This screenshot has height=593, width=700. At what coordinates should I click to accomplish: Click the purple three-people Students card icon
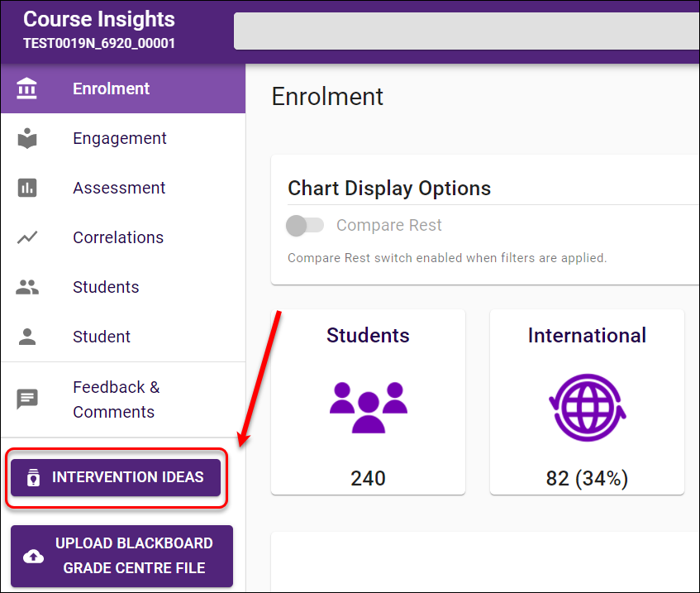tap(368, 406)
